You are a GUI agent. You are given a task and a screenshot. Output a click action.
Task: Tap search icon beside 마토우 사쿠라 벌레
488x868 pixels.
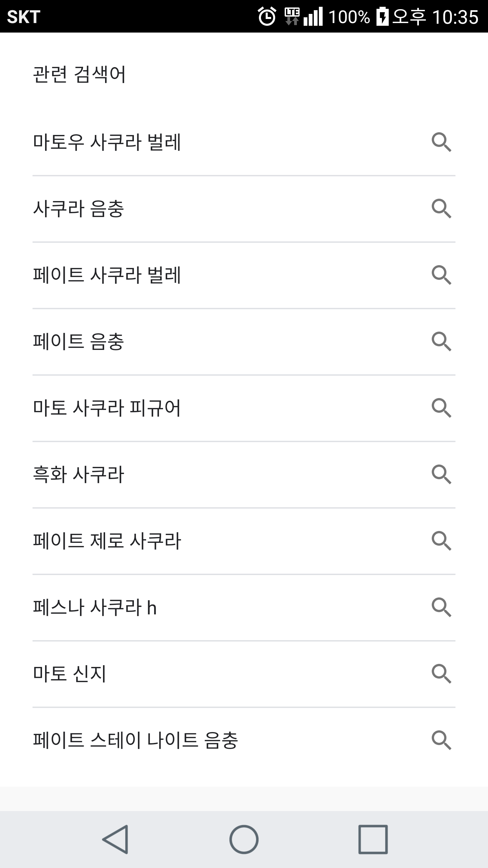tap(441, 142)
